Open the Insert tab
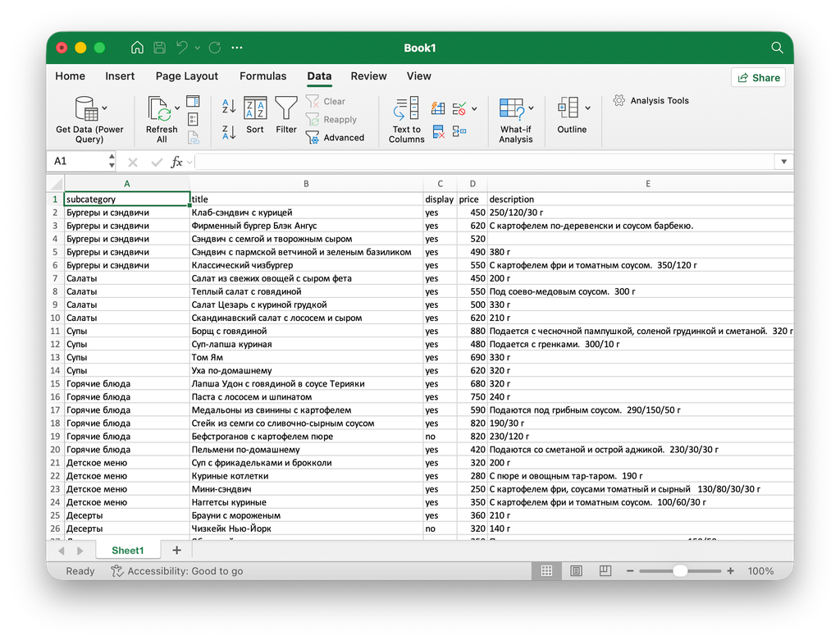 pos(120,76)
